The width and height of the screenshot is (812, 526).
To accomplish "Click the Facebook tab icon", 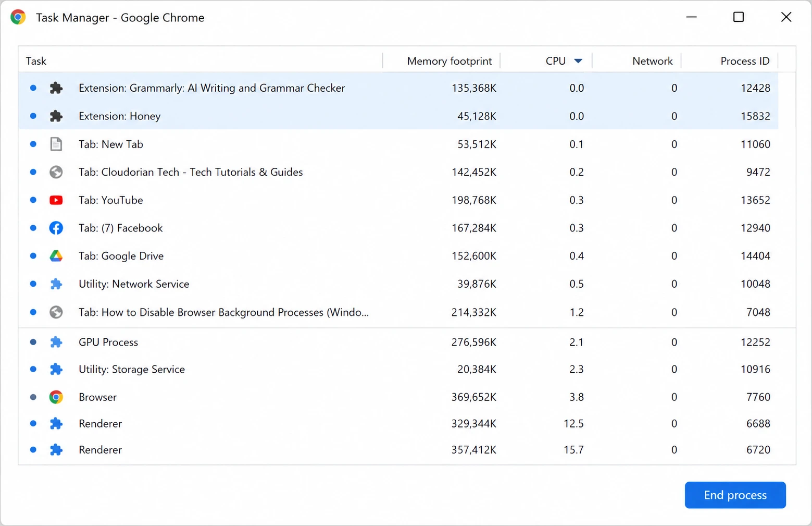I will [x=56, y=228].
